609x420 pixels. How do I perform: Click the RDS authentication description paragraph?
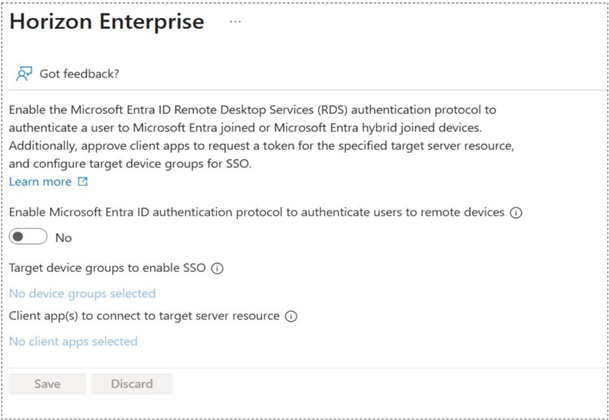tap(261, 136)
